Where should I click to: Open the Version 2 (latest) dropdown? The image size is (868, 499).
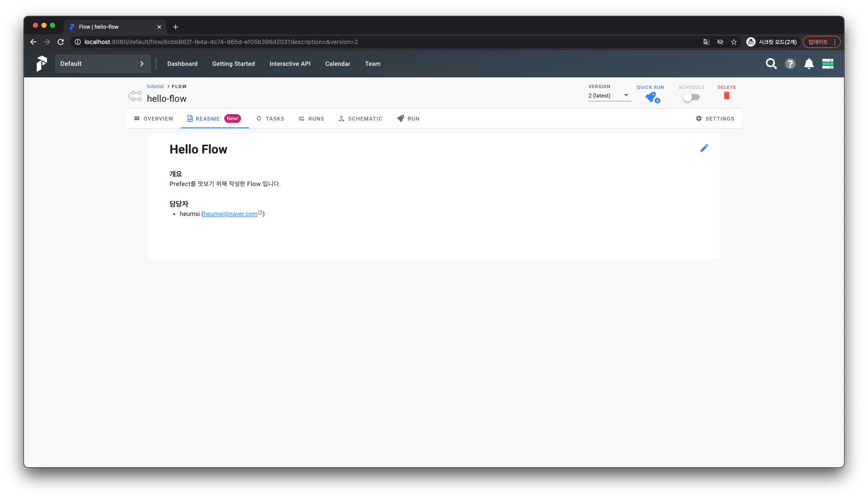(609, 95)
